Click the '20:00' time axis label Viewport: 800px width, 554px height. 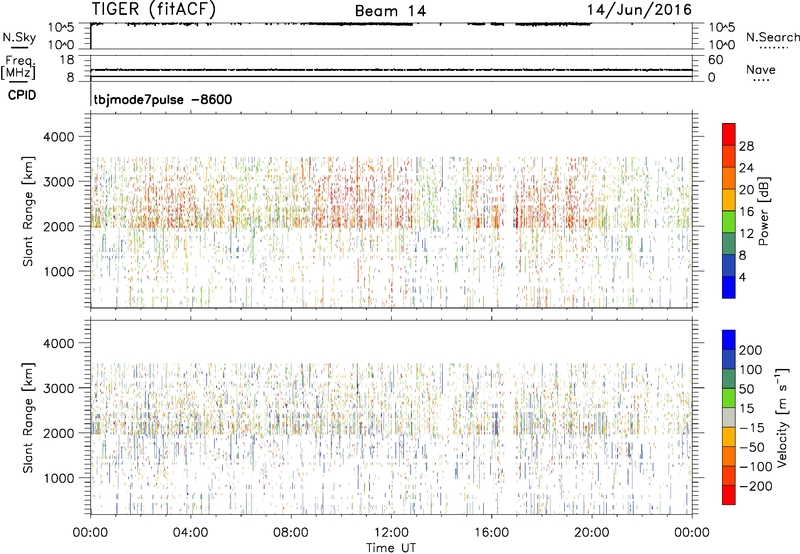coord(592,533)
